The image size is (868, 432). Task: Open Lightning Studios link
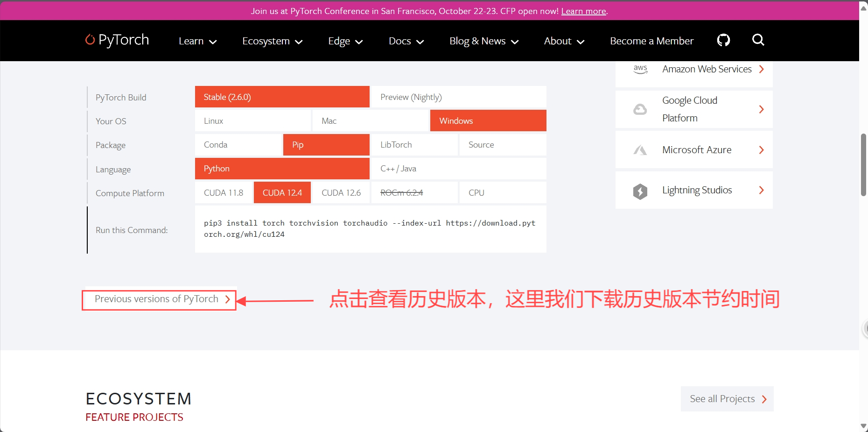point(694,190)
